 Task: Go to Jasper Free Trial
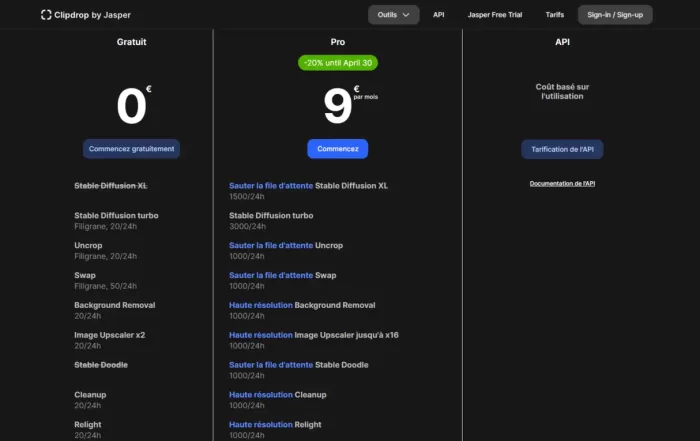tap(495, 15)
